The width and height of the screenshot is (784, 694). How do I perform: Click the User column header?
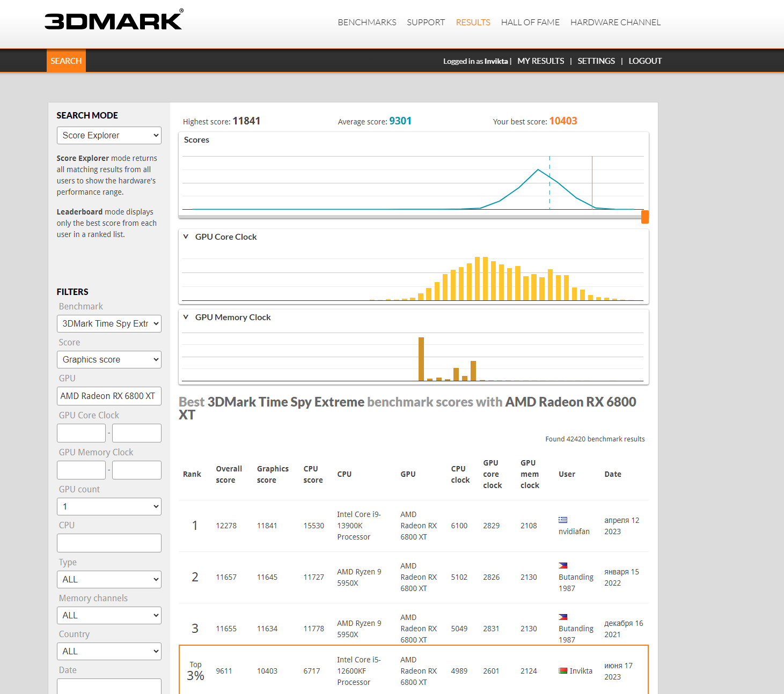click(x=567, y=474)
